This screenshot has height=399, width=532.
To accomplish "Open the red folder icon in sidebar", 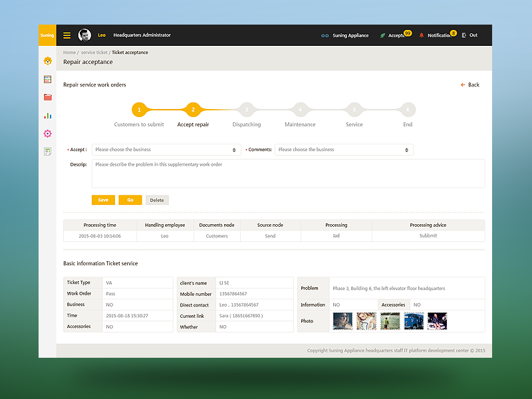I will tap(47, 97).
